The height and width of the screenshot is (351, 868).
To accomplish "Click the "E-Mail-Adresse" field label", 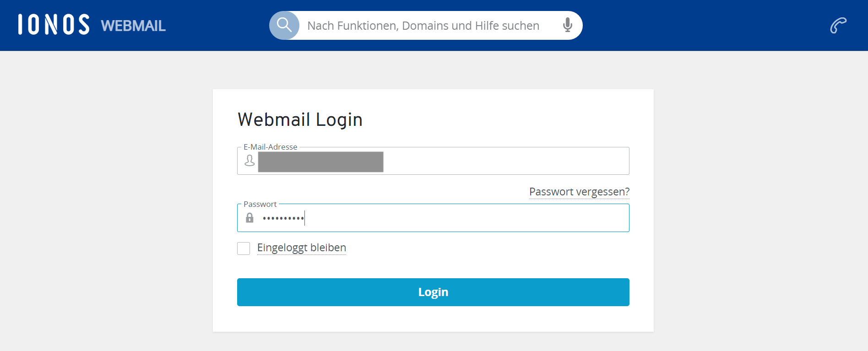I will pos(270,147).
